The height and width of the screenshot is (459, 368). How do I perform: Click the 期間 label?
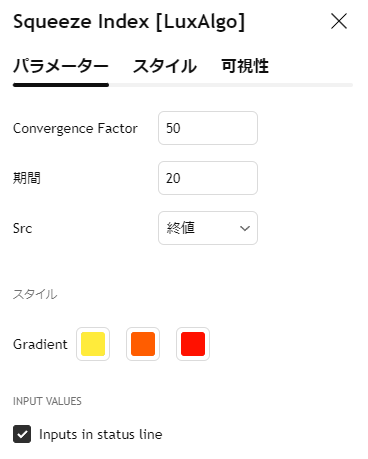(27, 178)
